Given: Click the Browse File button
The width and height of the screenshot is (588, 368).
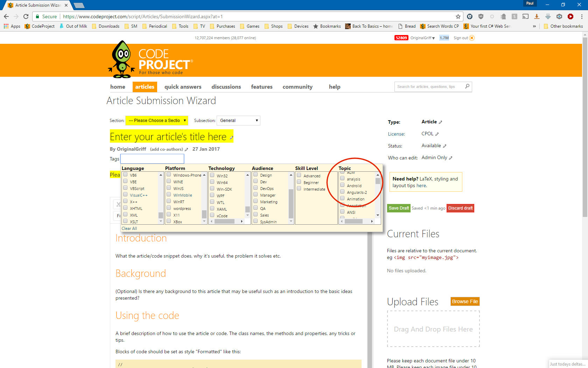Looking at the screenshot, I should click(x=465, y=301).
